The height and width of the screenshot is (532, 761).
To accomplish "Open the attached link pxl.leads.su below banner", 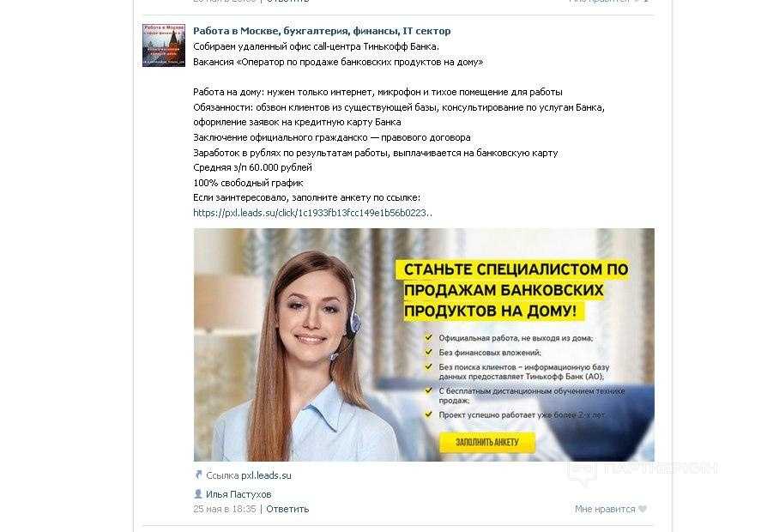I will pos(267,475).
